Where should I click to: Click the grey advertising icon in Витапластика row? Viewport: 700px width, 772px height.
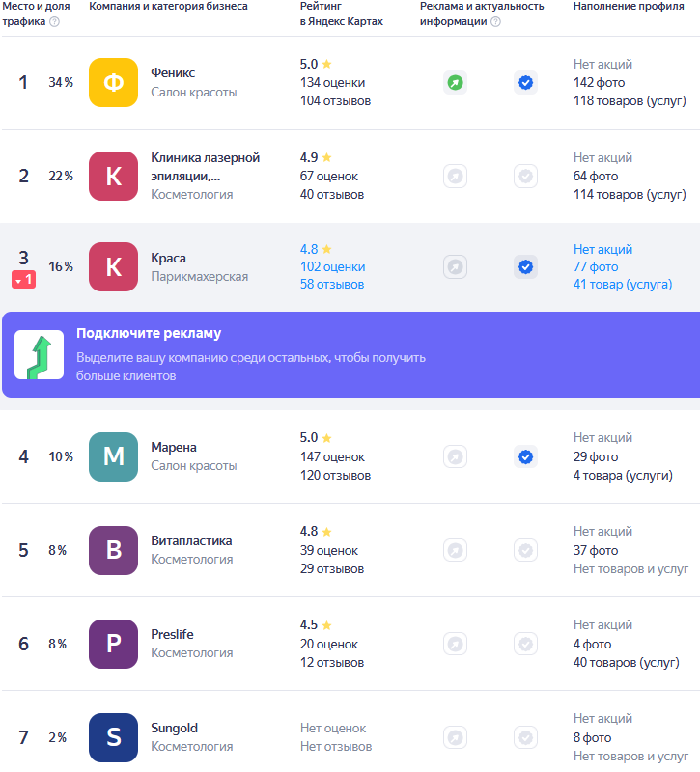point(455,550)
